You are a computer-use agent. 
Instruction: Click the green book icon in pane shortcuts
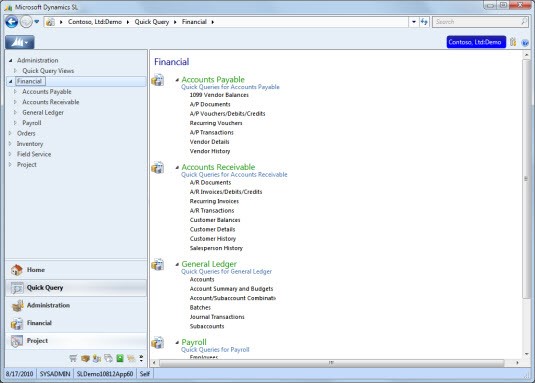[x=120, y=358]
